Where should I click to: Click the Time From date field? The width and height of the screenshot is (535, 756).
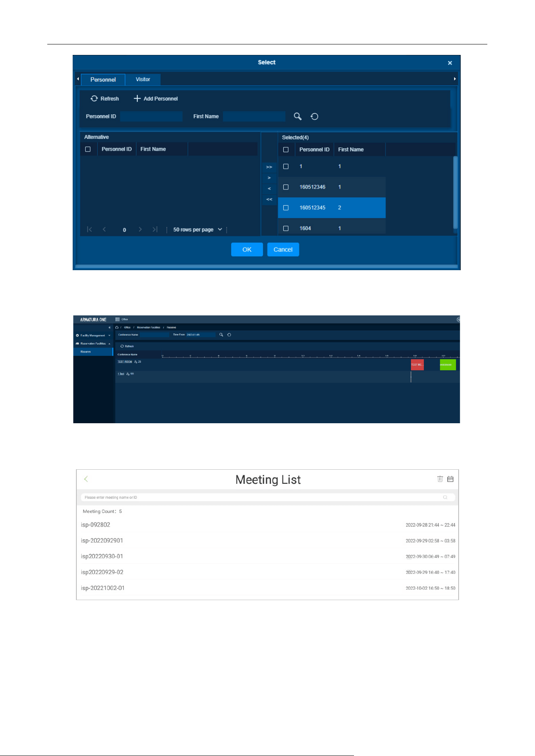pyautogui.click(x=200, y=335)
